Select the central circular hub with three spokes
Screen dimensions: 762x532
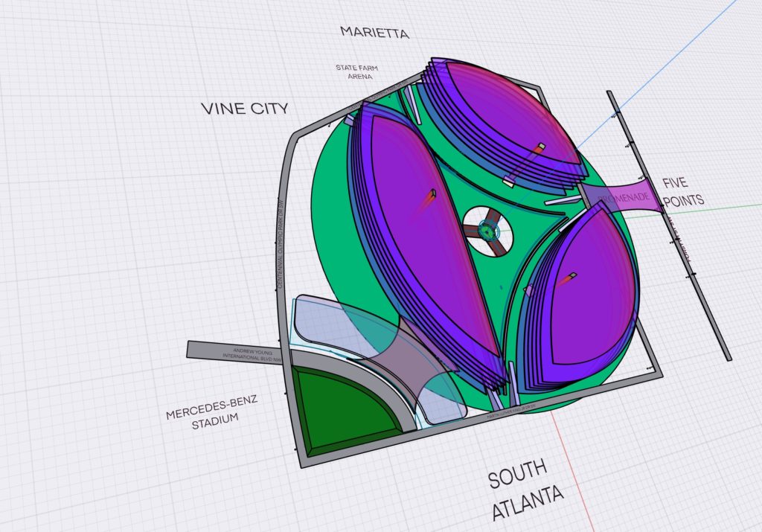tap(487, 231)
